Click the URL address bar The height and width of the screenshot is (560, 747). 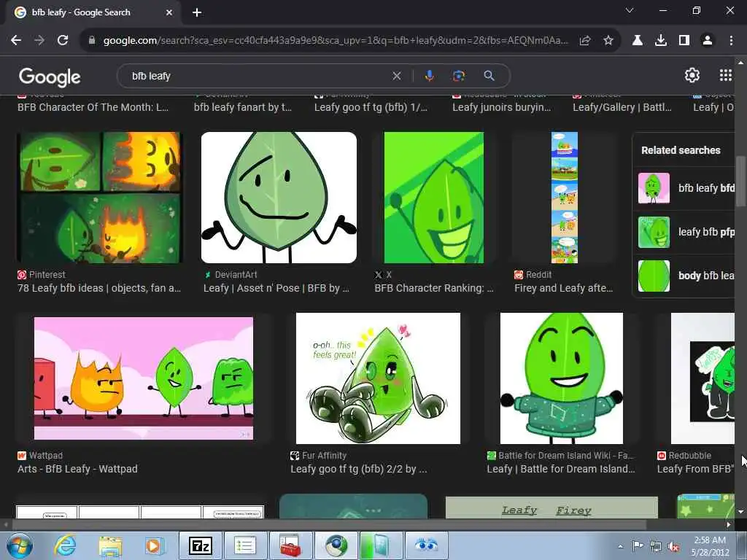tap(336, 41)
